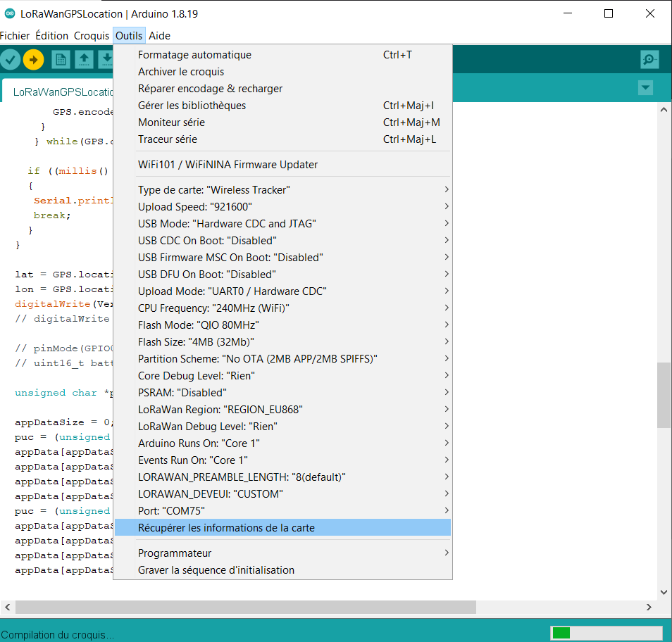Image resolution: width=672 pixels, height=642 pixels.
Task: Expand Upload Speed 921600 submenu
Action: (x=282, y=207)
